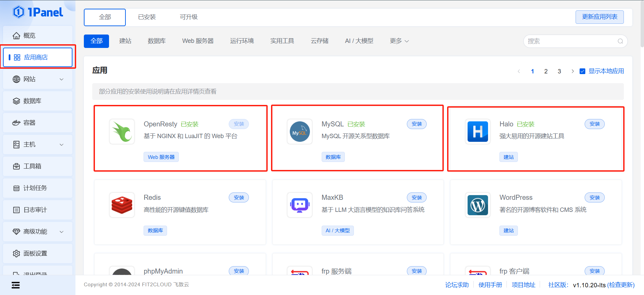
Task: Click the Redis cube icon
Action: (x=122, y=205)
